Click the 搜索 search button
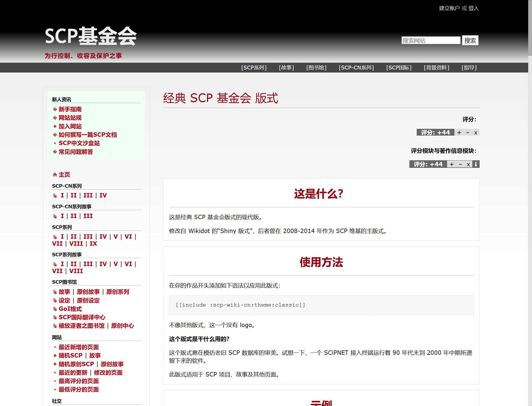532x406 pixels. (470, 40)
